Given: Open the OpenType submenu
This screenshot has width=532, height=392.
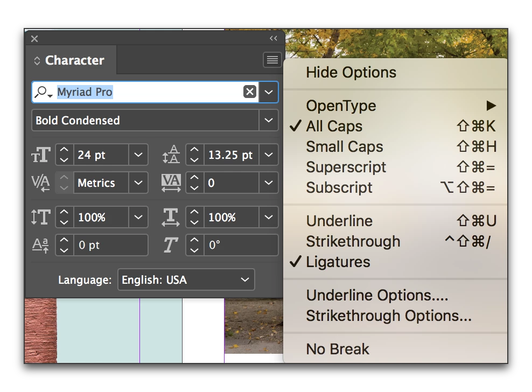Looking at the screenshot, I should tap(341, 106).
